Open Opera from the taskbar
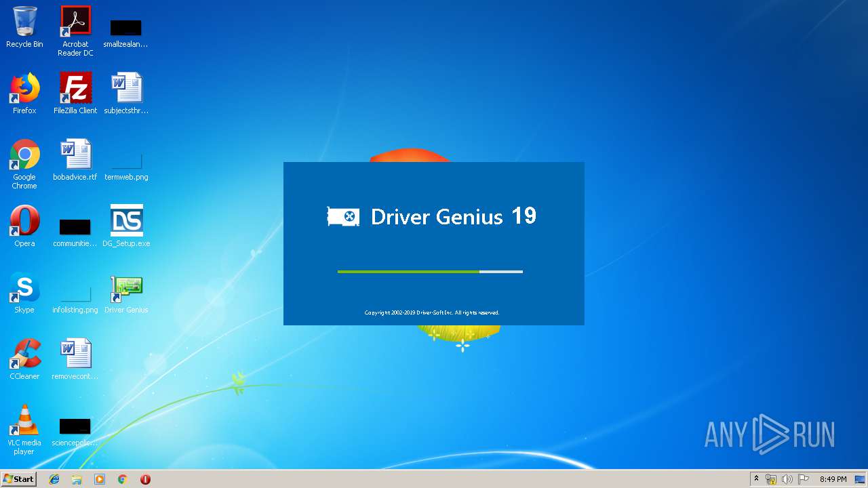 (x=145, y=479)
